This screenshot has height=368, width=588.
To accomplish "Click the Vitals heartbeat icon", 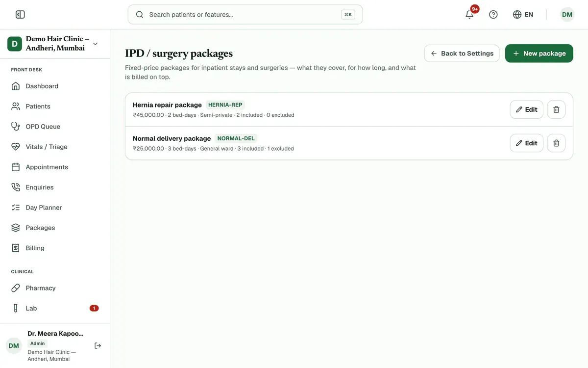I will pyautogui.click(x=16, y=147).
